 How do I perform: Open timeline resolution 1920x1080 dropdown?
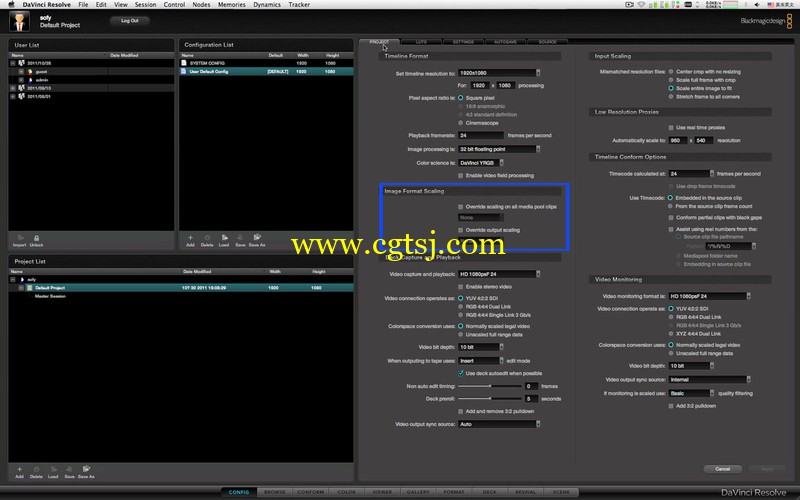click(x=498, y=73)
